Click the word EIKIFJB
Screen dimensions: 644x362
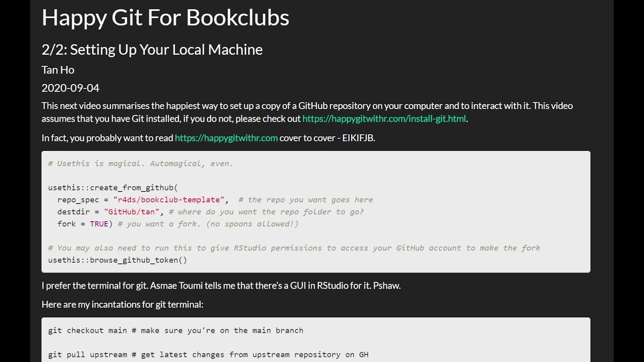click(358, 138)
